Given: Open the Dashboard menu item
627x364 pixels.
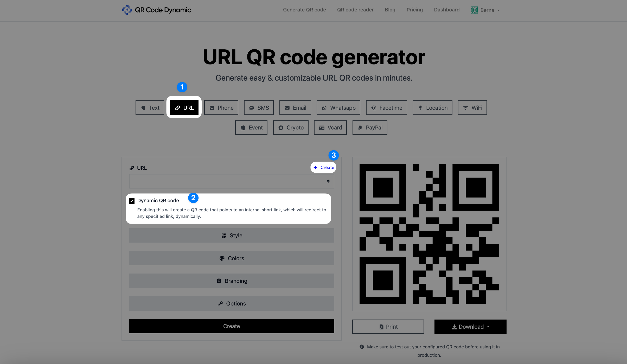Looking at the screenshot, I should point(447,10).
